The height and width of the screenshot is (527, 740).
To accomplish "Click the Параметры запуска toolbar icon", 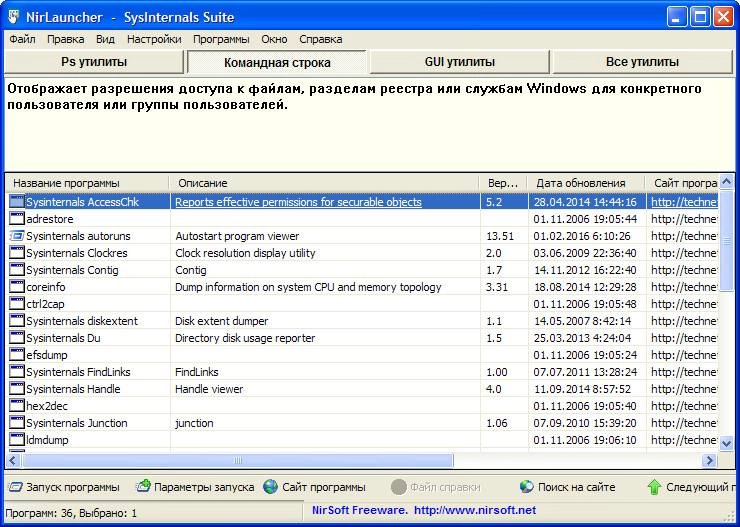I will click(x=143, y=486).
